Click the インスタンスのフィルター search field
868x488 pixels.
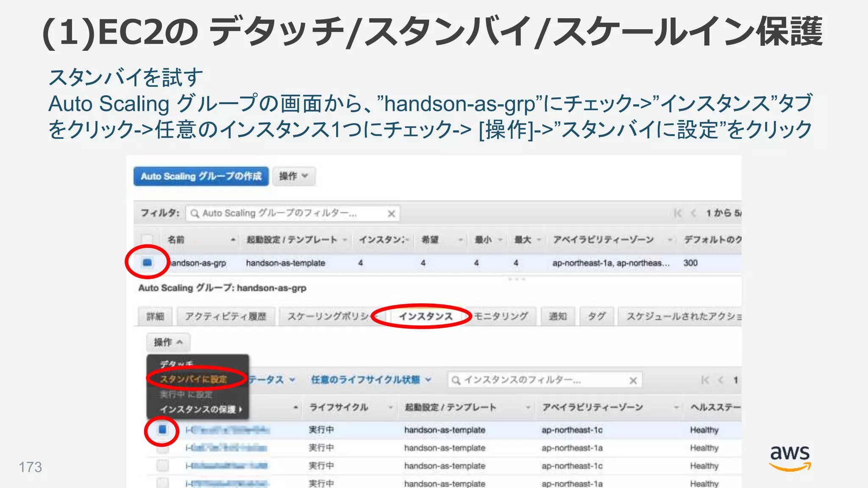(x=545, y=380)
